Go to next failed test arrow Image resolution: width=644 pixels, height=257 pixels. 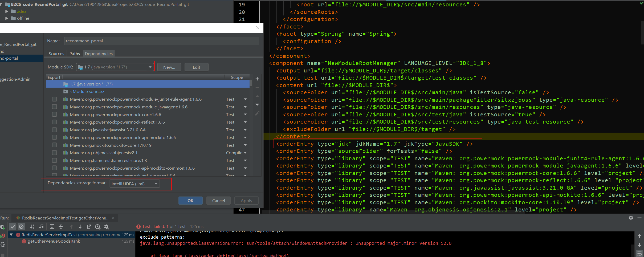(x=80, y=227)
